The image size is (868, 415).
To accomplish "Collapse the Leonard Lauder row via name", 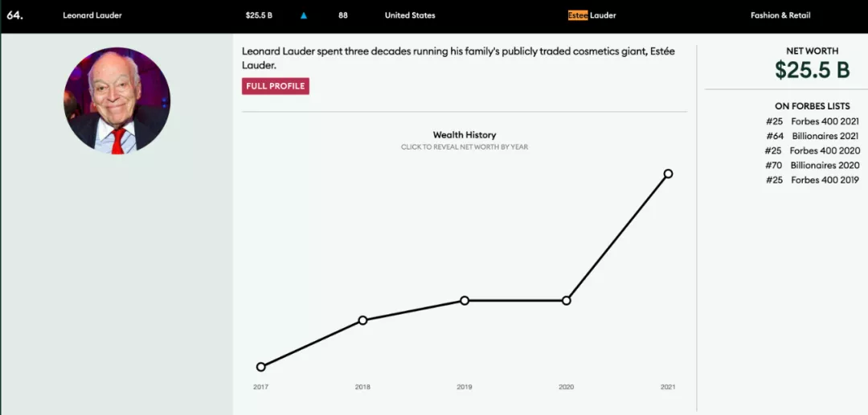I will pyautogui.click(x=92, y=15).
